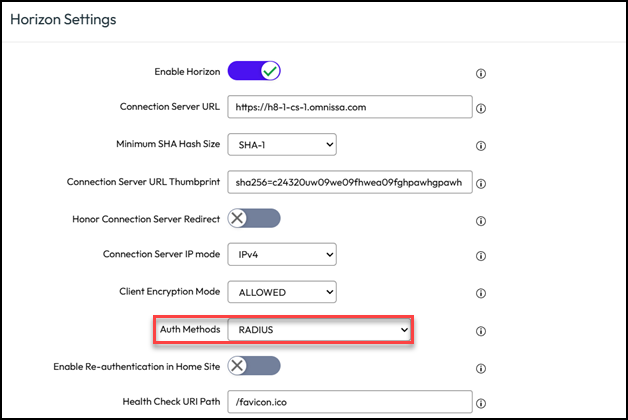The height and width of the screenshot is (420, 628).
Task: Click info icon for Connection Server URL
Action: (481, 108)
